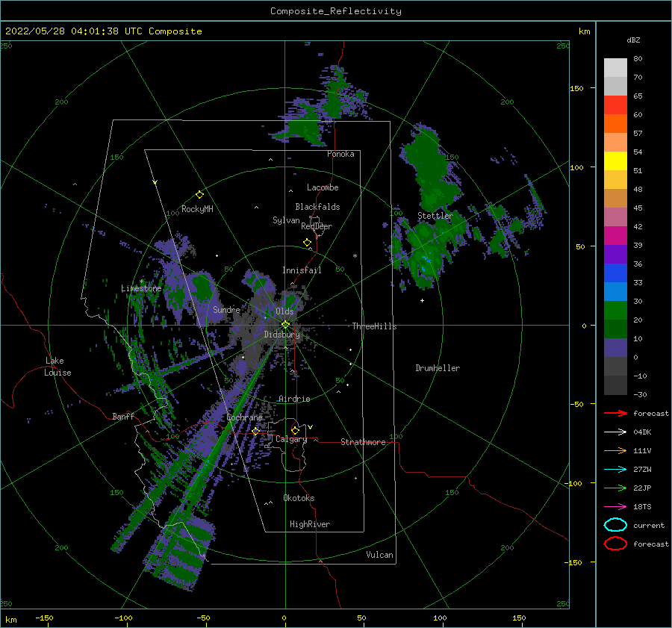Click the red forecast ellipse icon
Viewport: 672px width, 628px height.
coord(615,544)
